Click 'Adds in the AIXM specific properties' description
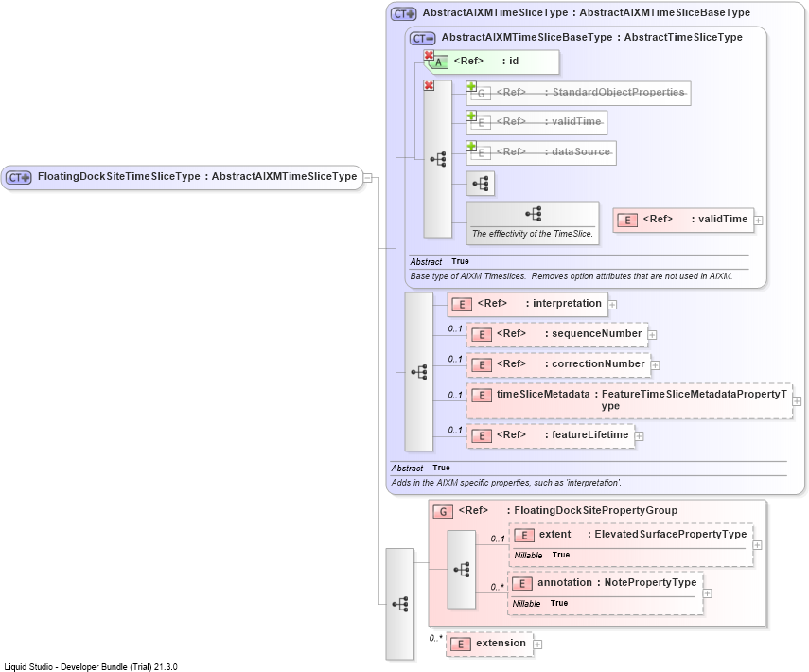This screenshot has height=672, width=809. coord(506,483)
